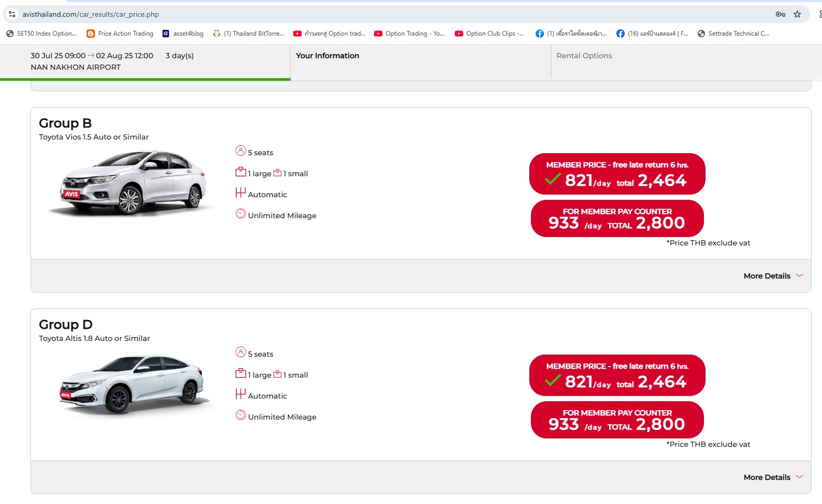Choose Group B pay counter 2,800 total
822x504 pixels.
[x=617, y=218]
